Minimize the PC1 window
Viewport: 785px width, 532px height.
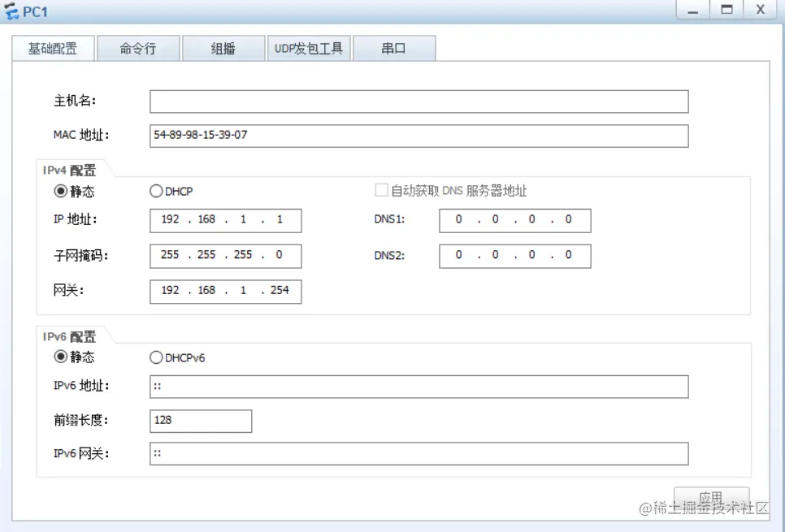point(693,10)
